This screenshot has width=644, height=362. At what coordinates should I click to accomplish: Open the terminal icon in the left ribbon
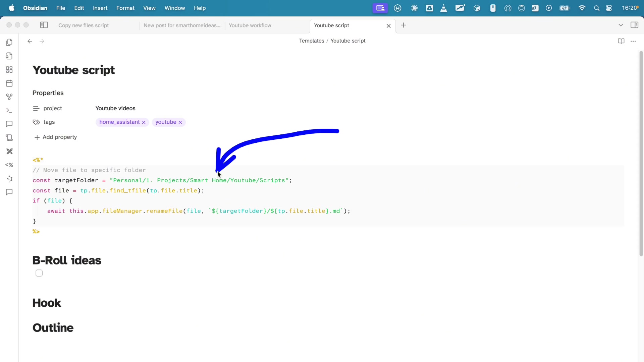tap(9, 111)
